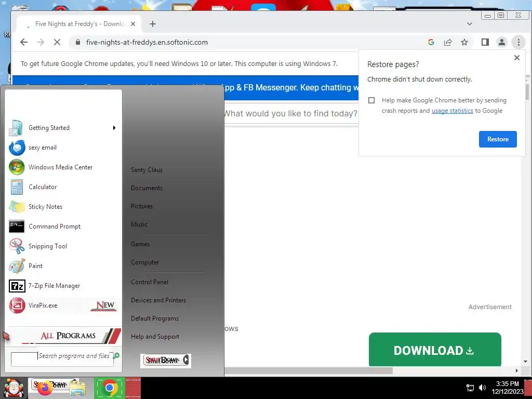Open Getting Started from Start menu

[x=63, y=128]
